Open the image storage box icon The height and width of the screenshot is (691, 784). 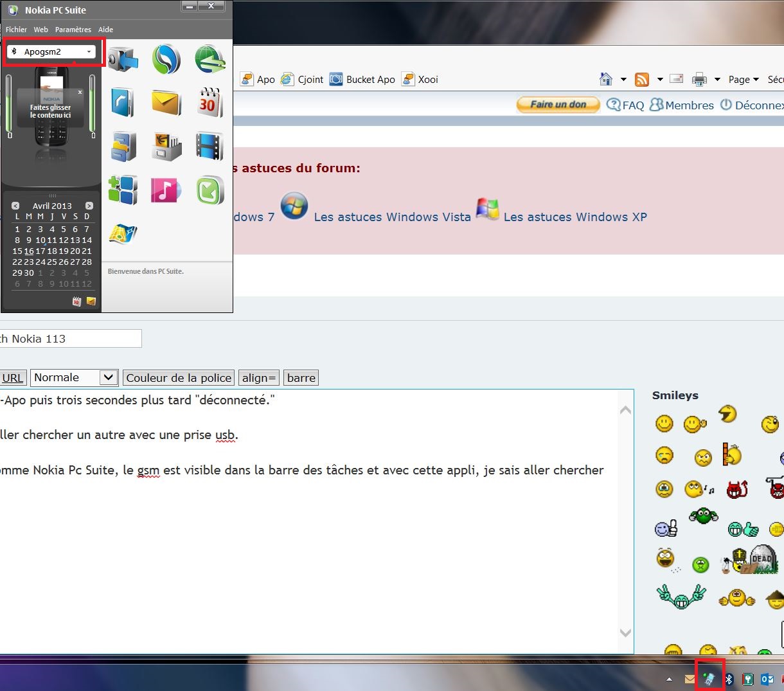pos(166,146)
